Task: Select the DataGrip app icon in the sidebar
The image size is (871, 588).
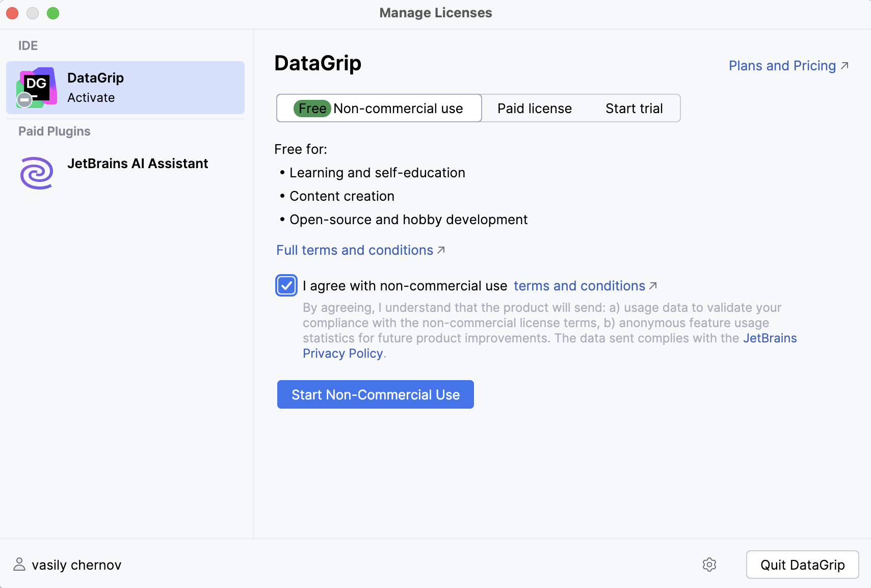Action: [37, 87]
